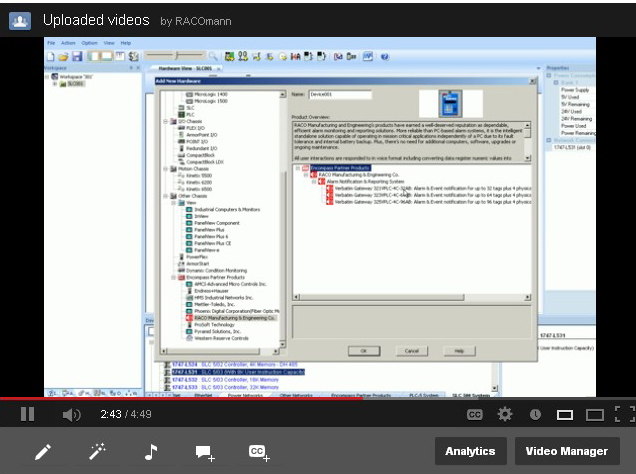Click the first green hardware toolbar icon
The height and width of the screenshot is (474, 636).
click(229, 56)
